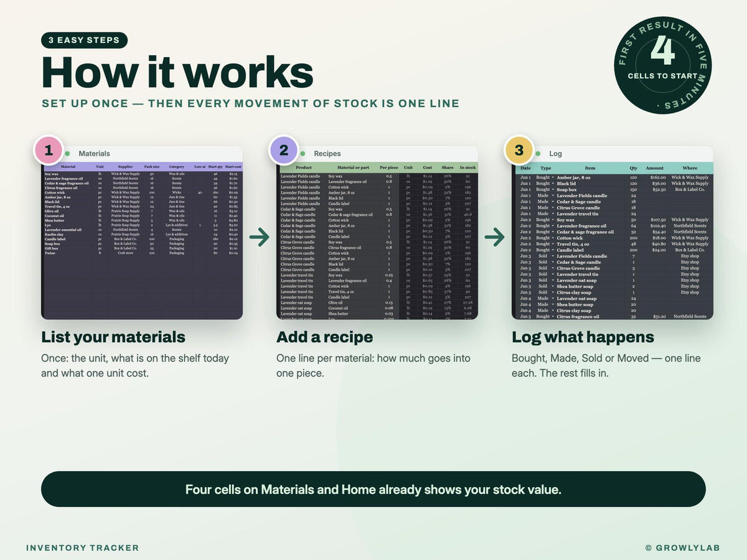Open Type dropdown on Soap box log row
This screenshot has height=560, width=747.
pos(553,190)
